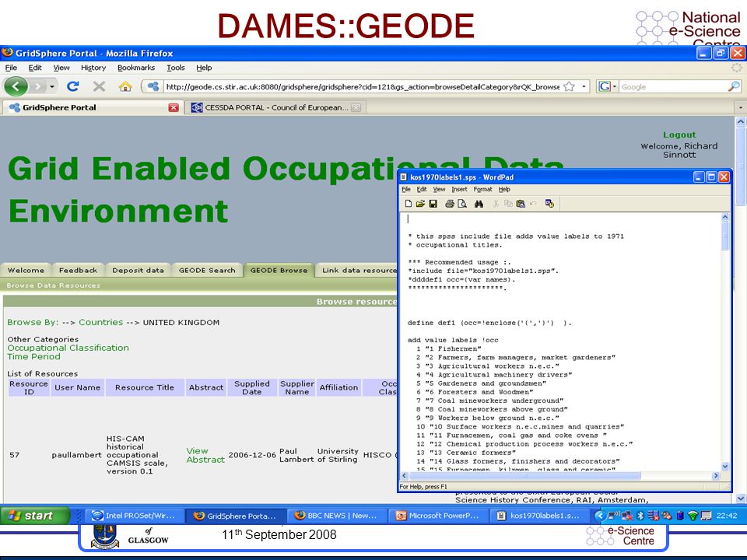Click WordPad horizontal scrollbar right arrow
The width and height of the screenshot is (747, 560).
point(716,475)
